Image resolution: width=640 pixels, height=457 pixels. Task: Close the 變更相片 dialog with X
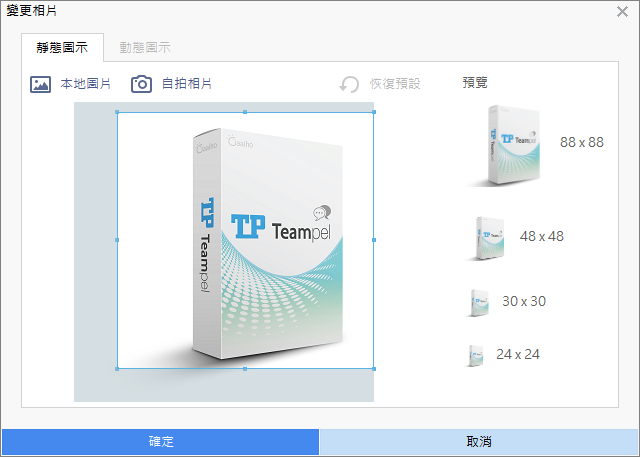point(622,11)
